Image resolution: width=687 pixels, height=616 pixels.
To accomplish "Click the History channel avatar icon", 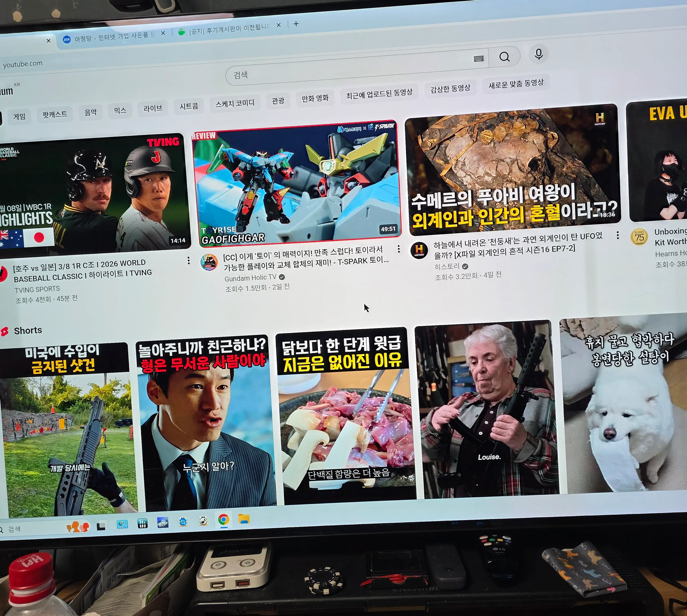I will tap(419, 250).
